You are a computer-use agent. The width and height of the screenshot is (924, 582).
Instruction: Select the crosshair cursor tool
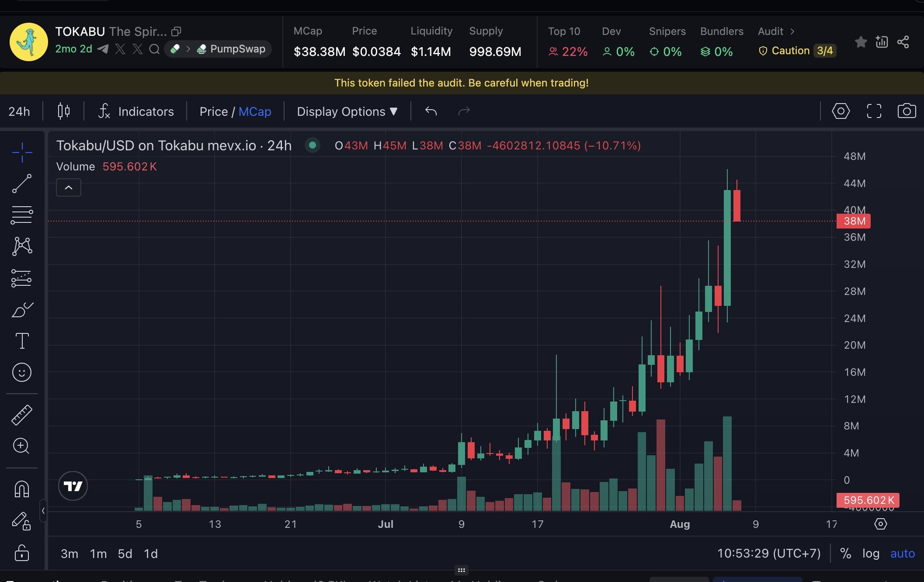pos(22,152)
